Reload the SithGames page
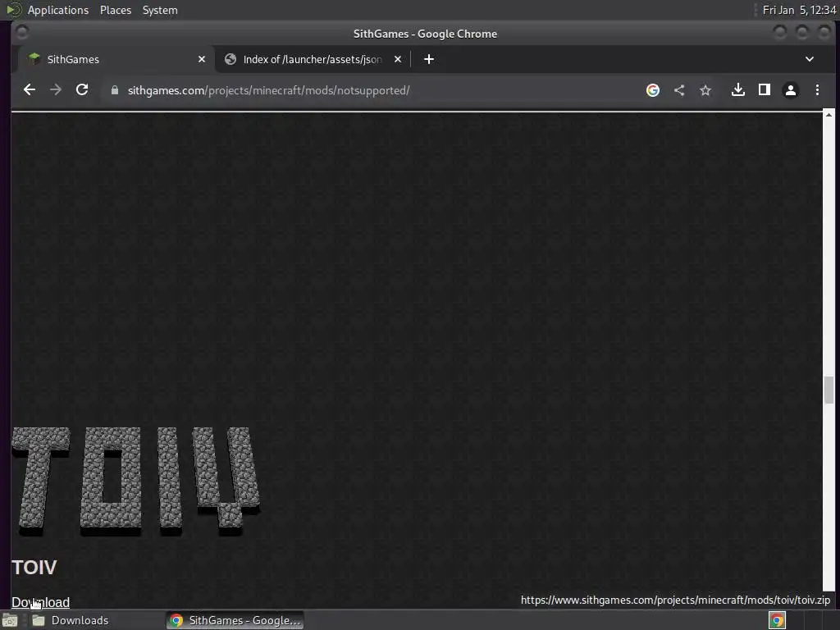Viewport: 840px width, 630px height. coord(82,90)
